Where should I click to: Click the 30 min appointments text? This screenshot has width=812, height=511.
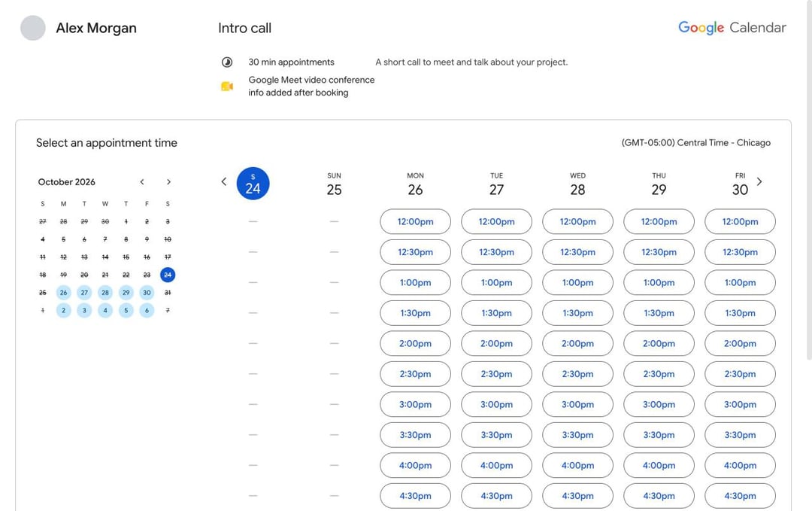291,62
